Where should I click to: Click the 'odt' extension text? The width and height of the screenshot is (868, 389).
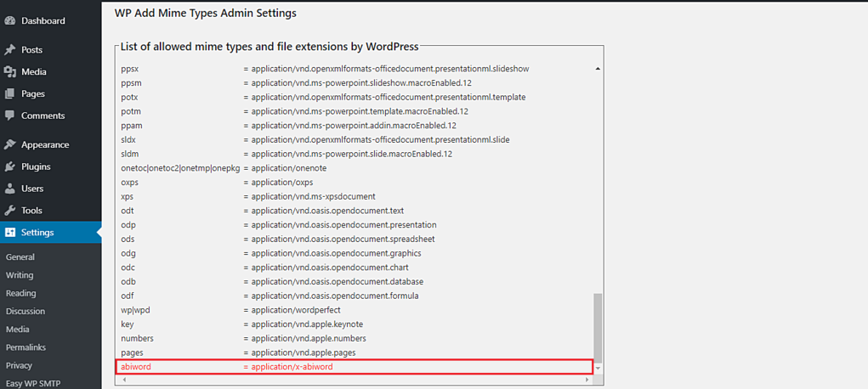click(x=128, y=211)
